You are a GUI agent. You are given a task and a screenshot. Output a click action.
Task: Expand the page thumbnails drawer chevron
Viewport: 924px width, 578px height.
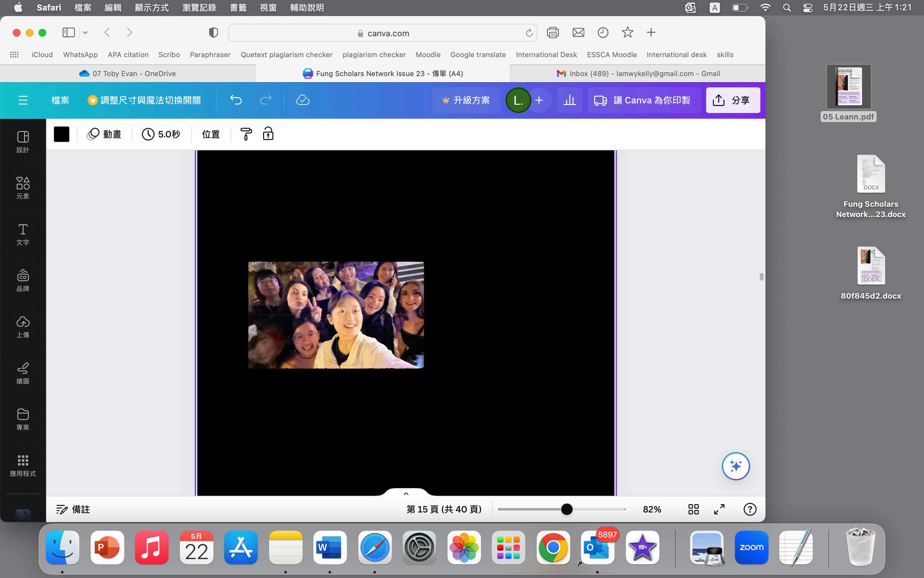(406, 494)
